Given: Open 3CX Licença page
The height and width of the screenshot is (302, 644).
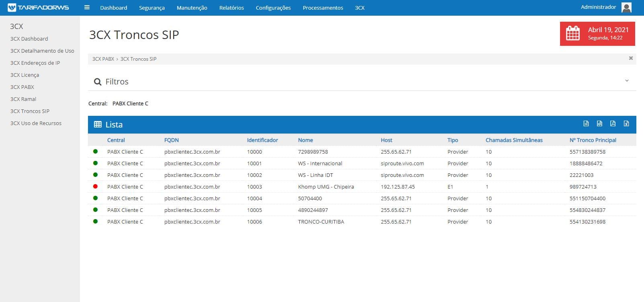Looking at the screenshot, I should tap(25, 75).
